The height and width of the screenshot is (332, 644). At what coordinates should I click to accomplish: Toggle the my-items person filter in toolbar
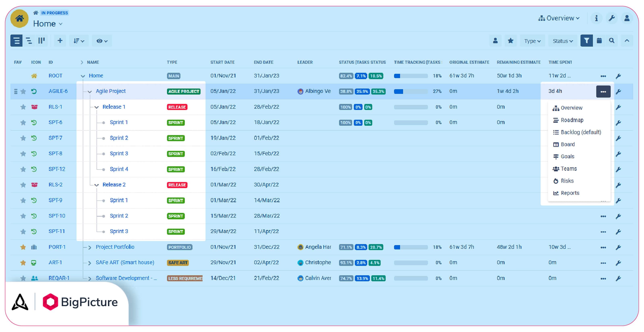495,40
